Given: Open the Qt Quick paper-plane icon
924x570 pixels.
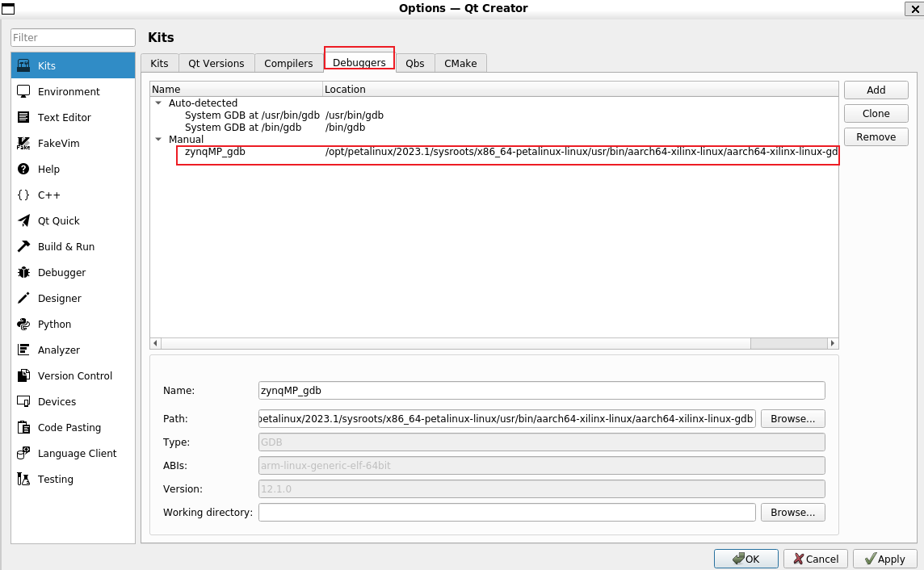Looking at the screenshot, I should pyautogui.click(x=23, y=221).
